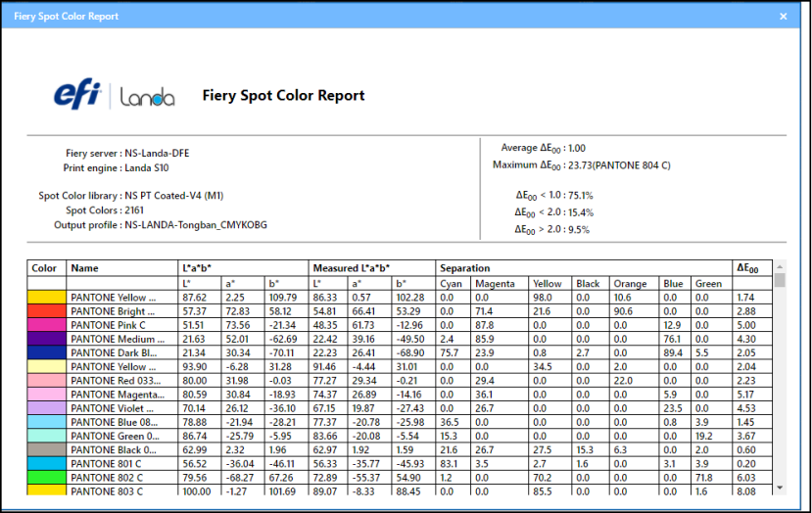Select the PANTONE Yellow 87.62 color swatch
The image size is (812, 513).
pyautogui.click(x=46, y=298)
